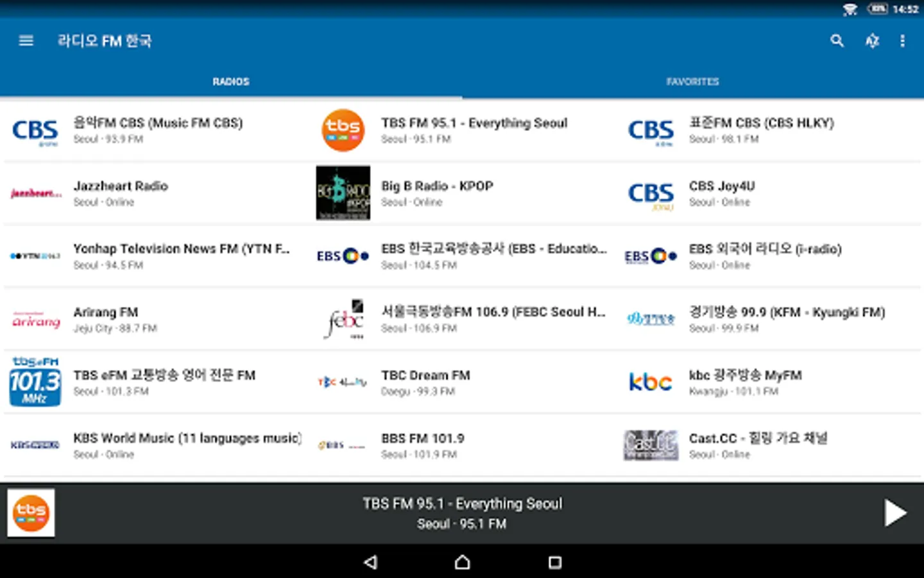Select 서울극동방송FM 106.9 station
924x578 pixels.
[x=493, y=311]
